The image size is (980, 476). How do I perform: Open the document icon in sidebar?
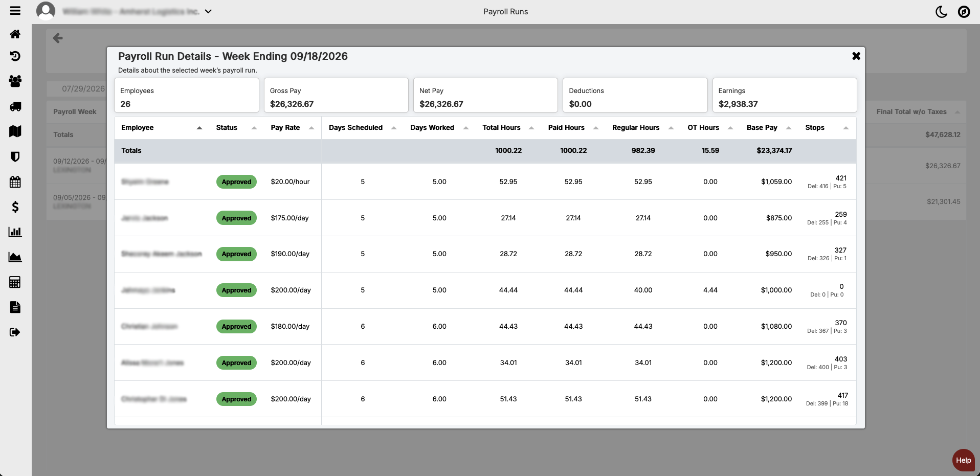[x=15, y=307]
